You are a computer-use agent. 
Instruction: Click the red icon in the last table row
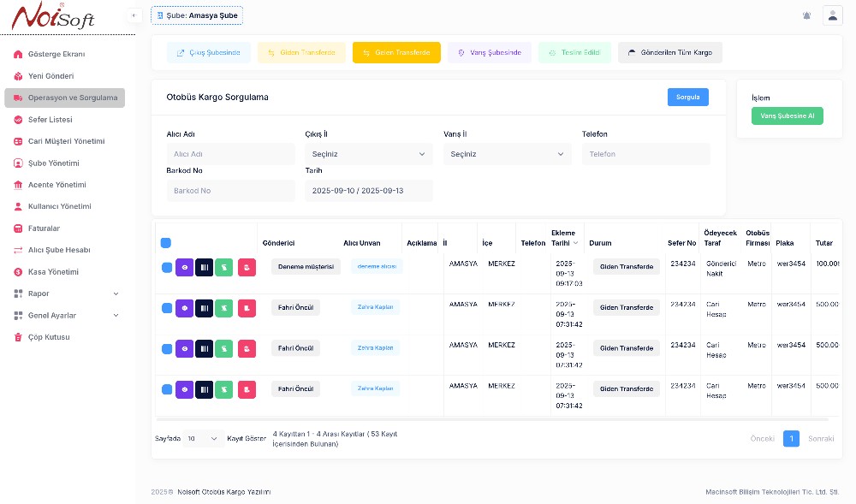coord(247,389)
